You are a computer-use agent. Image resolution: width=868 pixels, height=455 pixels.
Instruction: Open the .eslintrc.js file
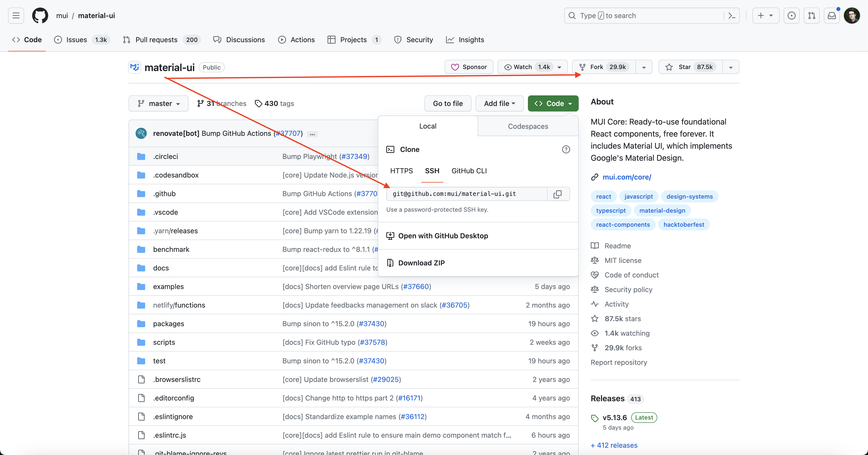[x=170, y=435]
